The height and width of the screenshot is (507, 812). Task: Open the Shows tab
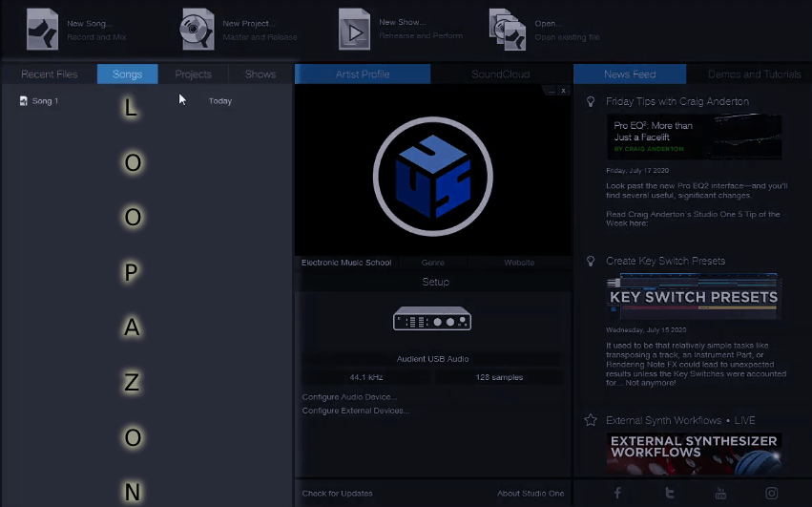coord(260,74)
